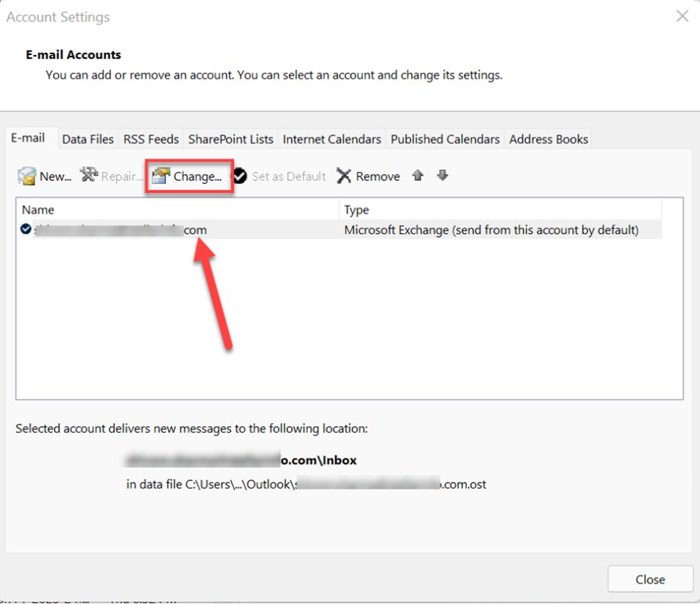The height and width of the screenshot is (604, 700).
Task: Close the Account Settings dialog with X
Action: (x=682, y=17)
